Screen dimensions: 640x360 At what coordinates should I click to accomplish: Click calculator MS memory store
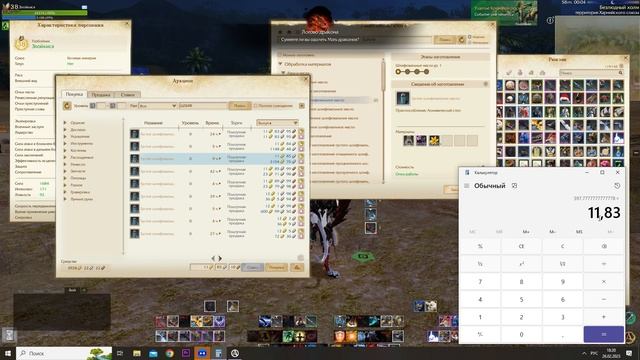tap(579, 232)
